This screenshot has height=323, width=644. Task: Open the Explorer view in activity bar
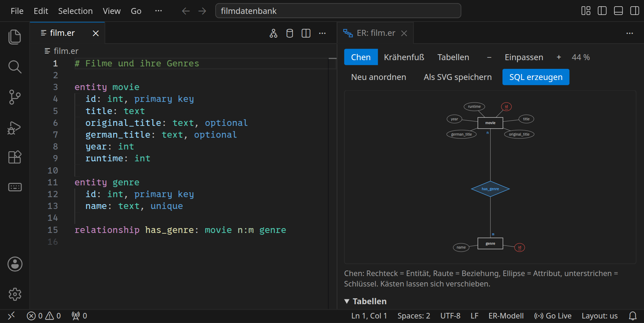pos(15,37)
